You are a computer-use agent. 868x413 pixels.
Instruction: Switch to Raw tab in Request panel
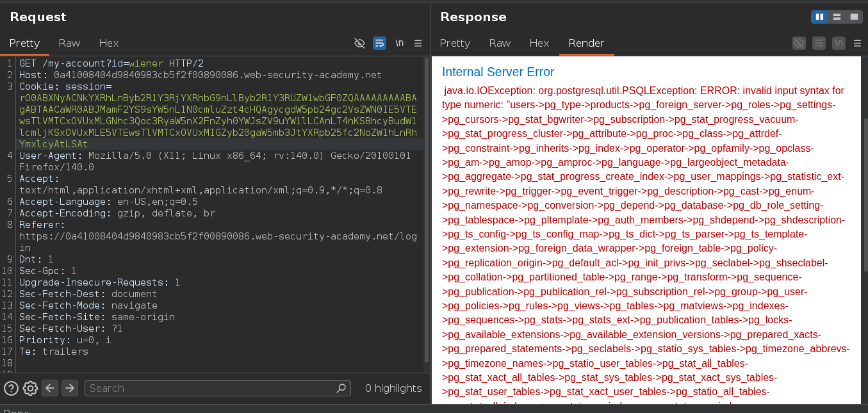(x=69, y=43)
